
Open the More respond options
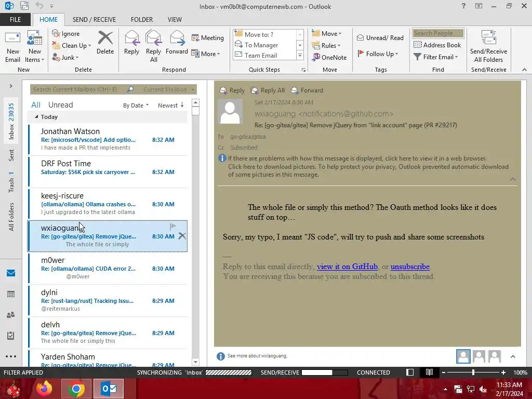coord(206,54)
